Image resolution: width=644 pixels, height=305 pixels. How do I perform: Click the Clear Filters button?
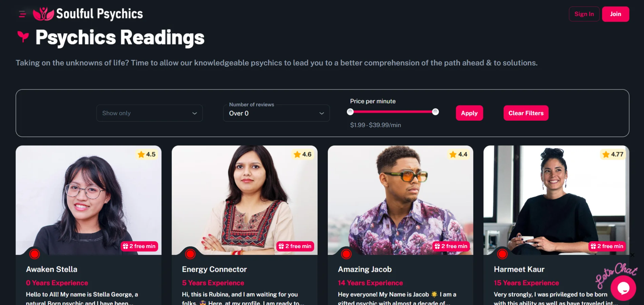point(526,113)
